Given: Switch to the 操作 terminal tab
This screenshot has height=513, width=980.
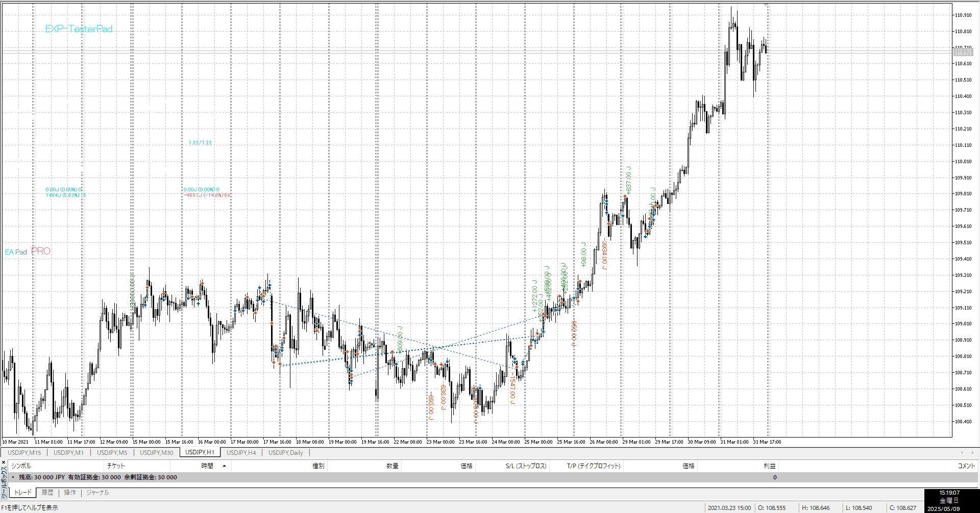Looking at the screenshot, I should (x=70, y=493).
